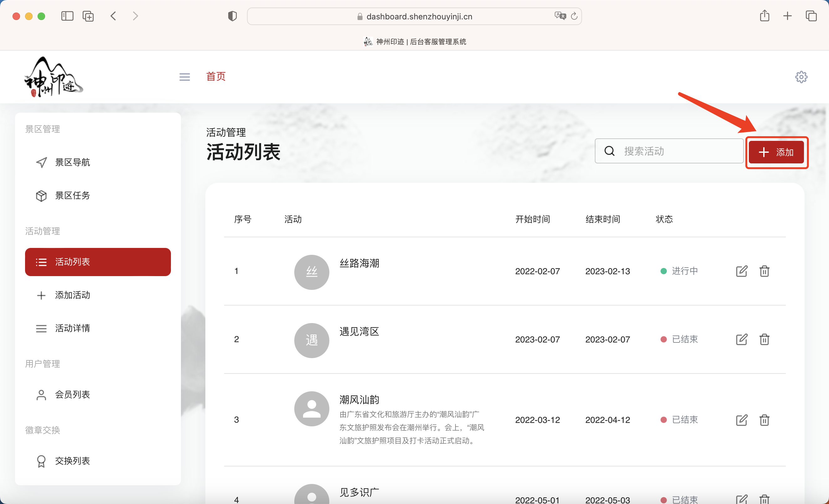Click the edit pencil for 潮风汕韵 row
The height and width of the screenshot is (504, 829).
pos(742,419)
